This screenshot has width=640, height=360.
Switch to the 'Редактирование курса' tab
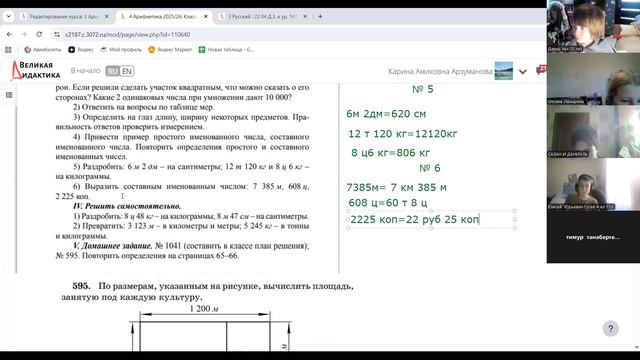tap(64, 16)
